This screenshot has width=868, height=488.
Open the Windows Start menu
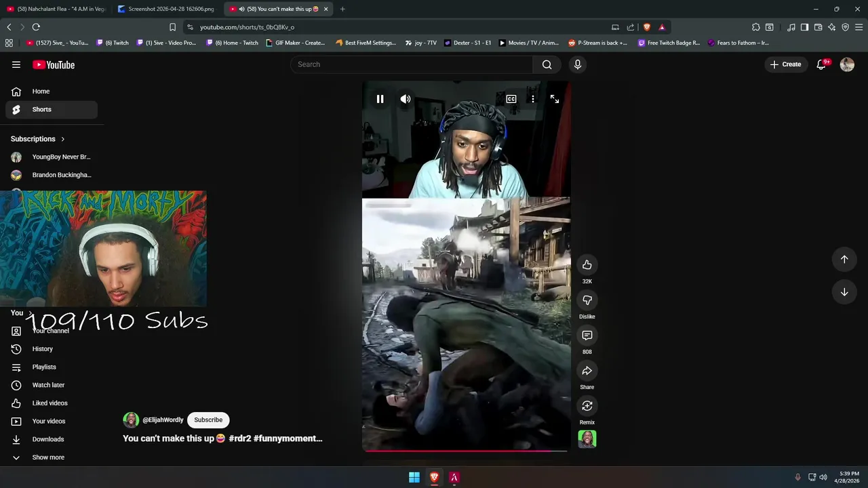pos(414,477)
